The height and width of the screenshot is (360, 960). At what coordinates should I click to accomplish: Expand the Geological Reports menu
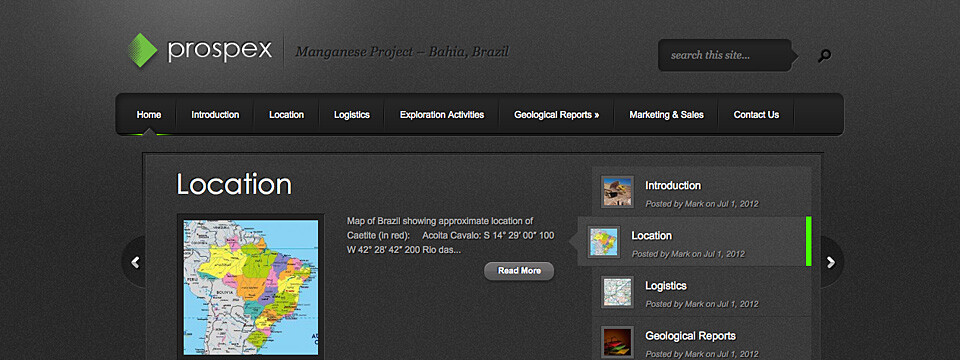[557, 114]
